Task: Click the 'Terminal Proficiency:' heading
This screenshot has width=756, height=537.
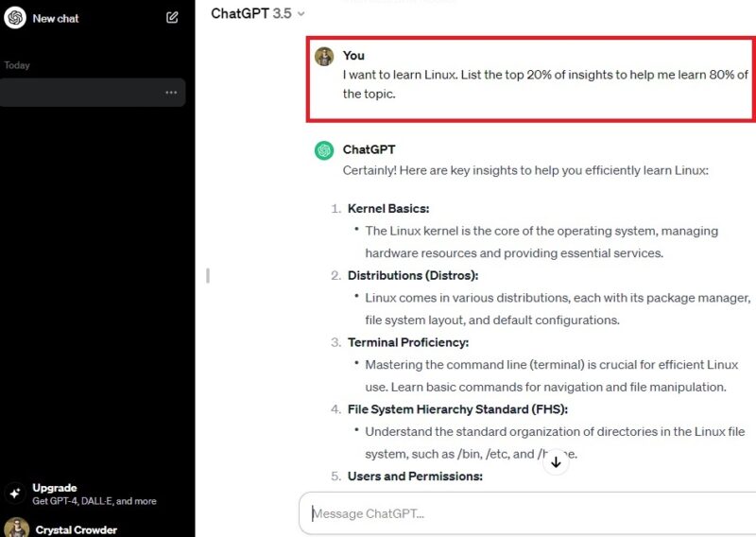Action: click(x=408, y=342)
